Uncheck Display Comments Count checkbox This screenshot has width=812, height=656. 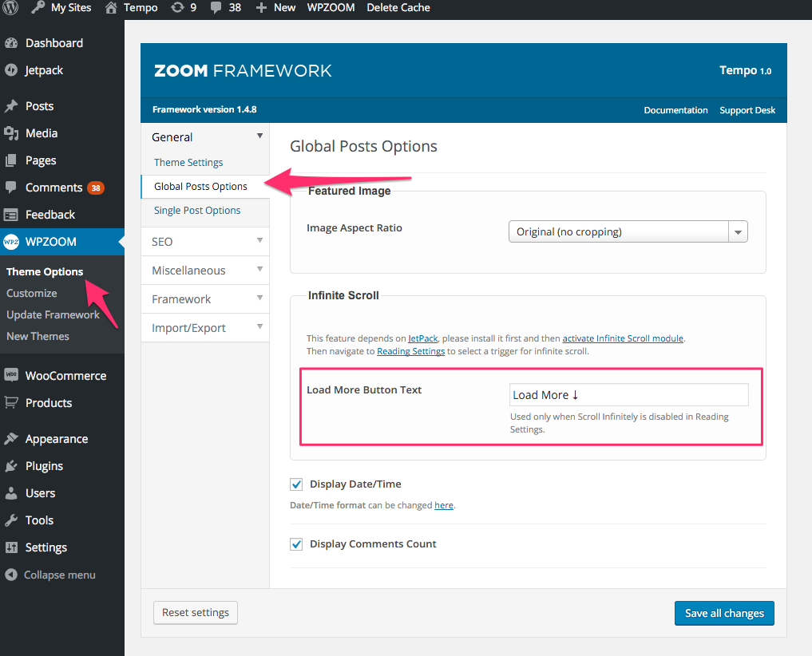point(296,544)
